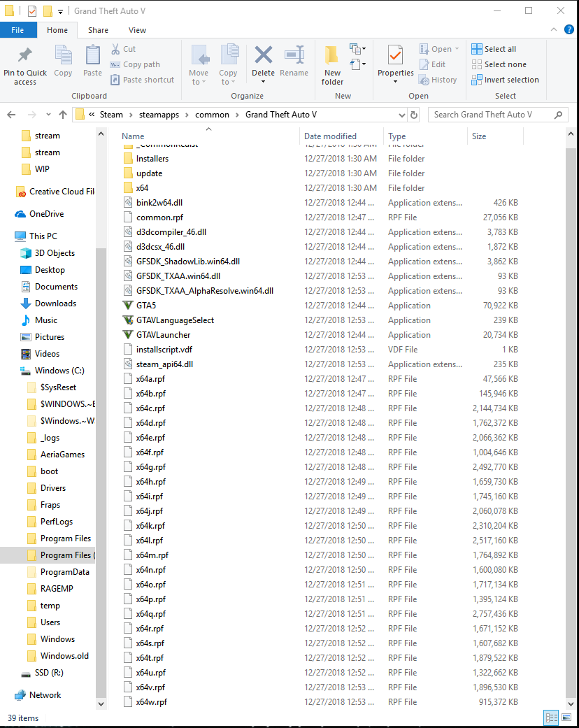Click the Paste clipboard icon
The image size is (579, 728).
click(92, 55)
